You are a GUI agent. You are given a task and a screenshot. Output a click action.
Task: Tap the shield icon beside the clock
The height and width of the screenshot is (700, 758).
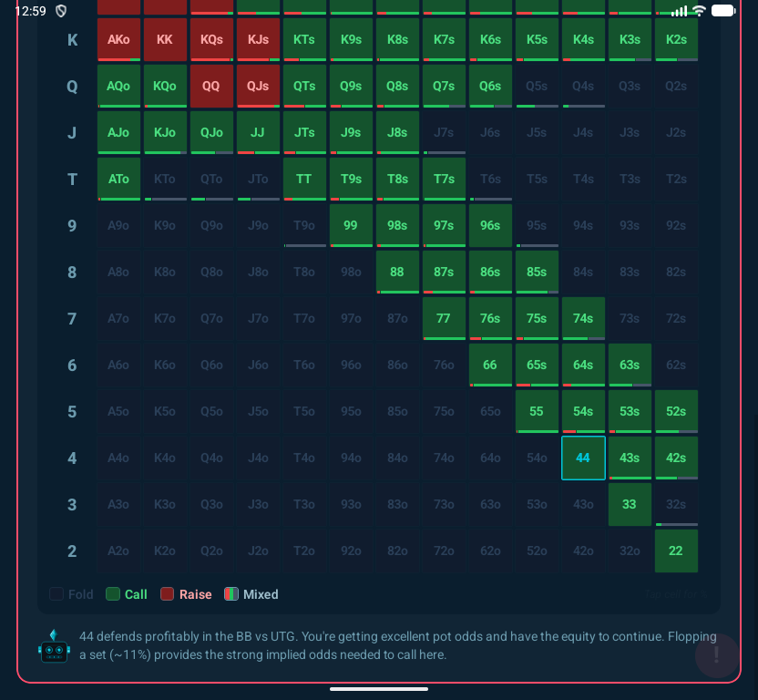[x=62, y=11]
